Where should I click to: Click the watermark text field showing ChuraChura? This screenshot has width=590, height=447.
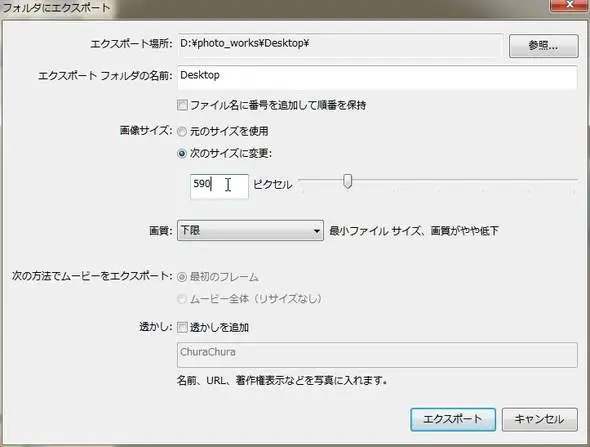(x=377, y=355)
